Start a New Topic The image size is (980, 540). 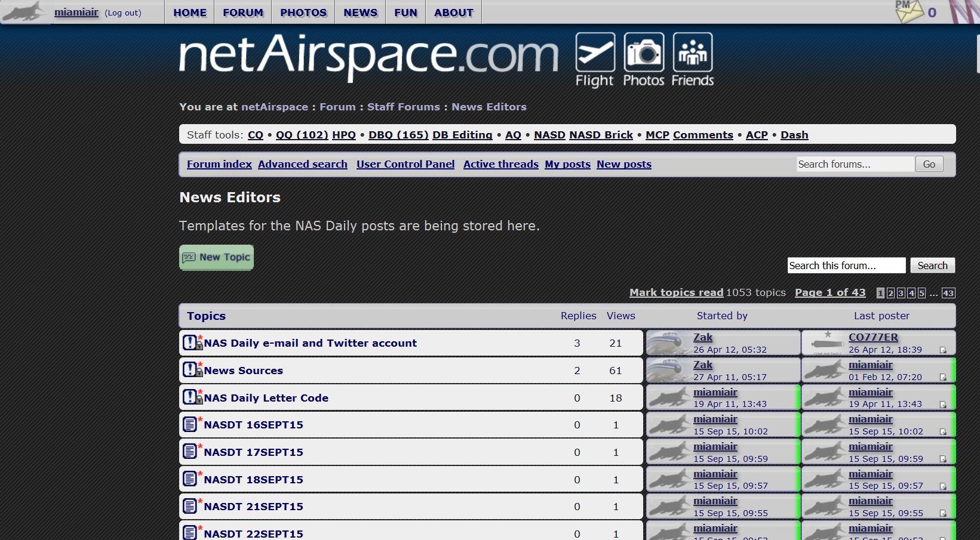pos(216,257)
